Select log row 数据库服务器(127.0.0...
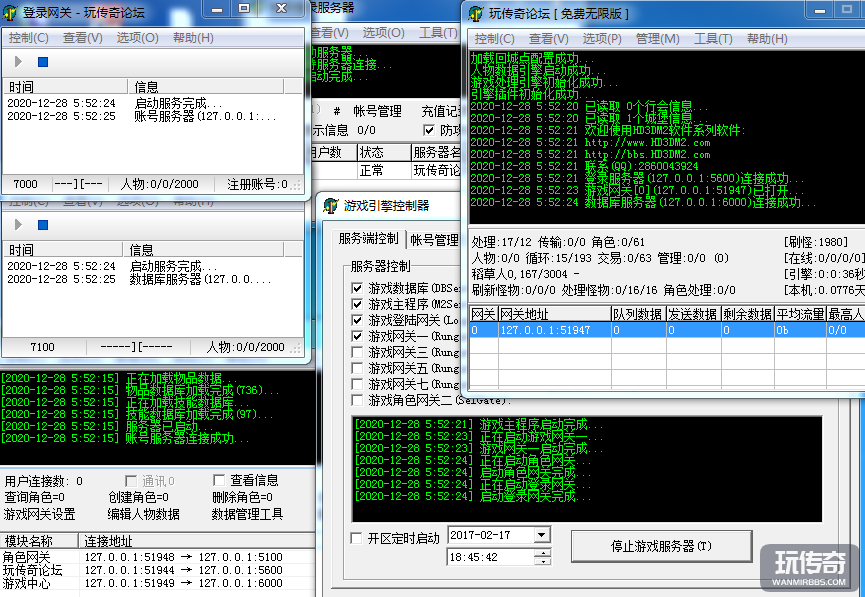This screenshot has height=597, width=865. tap(152, 279)
